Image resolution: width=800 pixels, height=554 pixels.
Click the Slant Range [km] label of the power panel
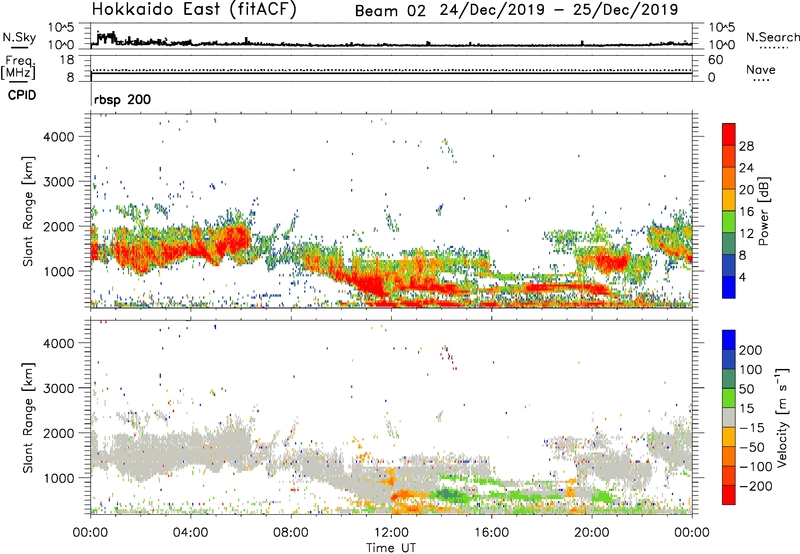tap(28, 211)
